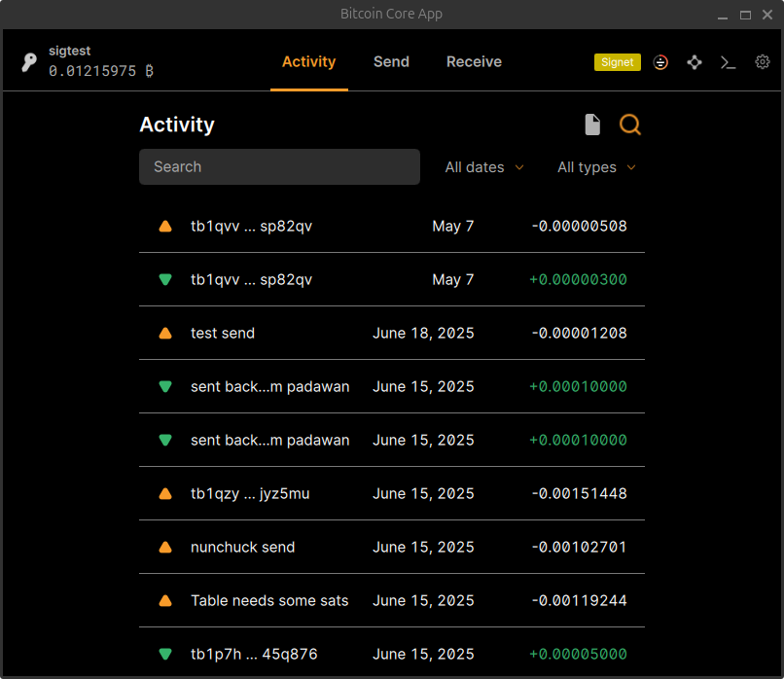Focus the Search input field
This screenshot has width=784, height=679.
click(x=279, y=166)
